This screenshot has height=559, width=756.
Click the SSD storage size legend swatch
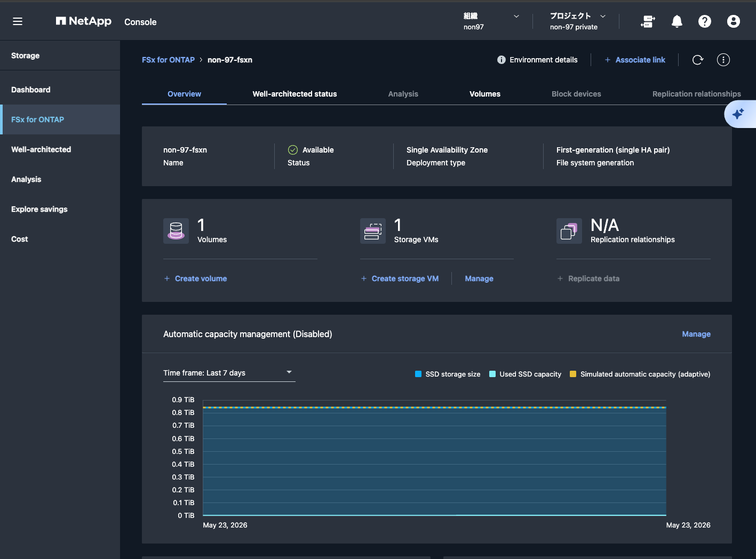418,374
